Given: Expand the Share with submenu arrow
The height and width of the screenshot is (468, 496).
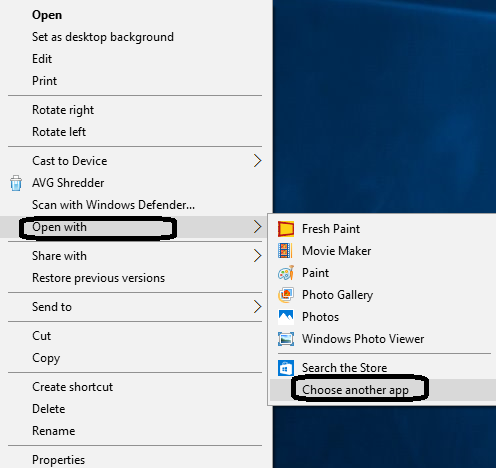Looking at the screenshot, I should tap(257, 256).
